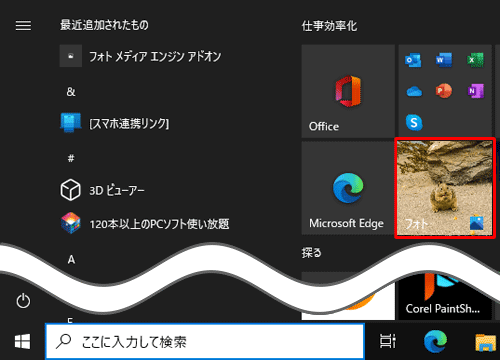Launch the Microsoft Edge tile
Screen dimensions: 500x360
coord(348,188)
